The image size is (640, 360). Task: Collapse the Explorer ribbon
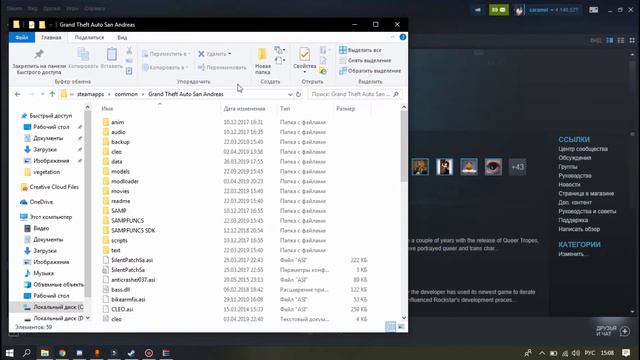click(x=393, y=37)
